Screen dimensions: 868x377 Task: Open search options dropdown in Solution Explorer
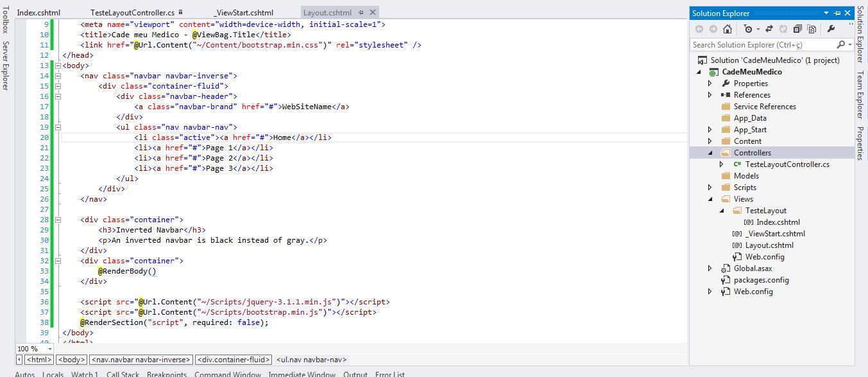click(850, 45)
